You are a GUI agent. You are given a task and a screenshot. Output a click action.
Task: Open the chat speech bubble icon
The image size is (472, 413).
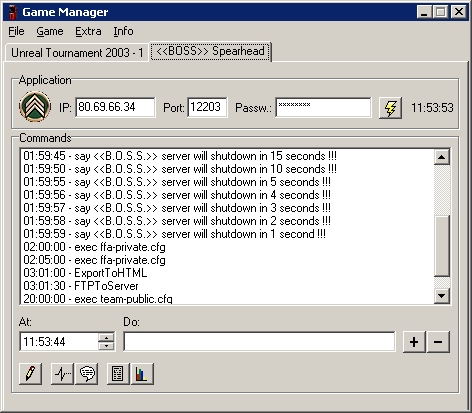point(87,374)
